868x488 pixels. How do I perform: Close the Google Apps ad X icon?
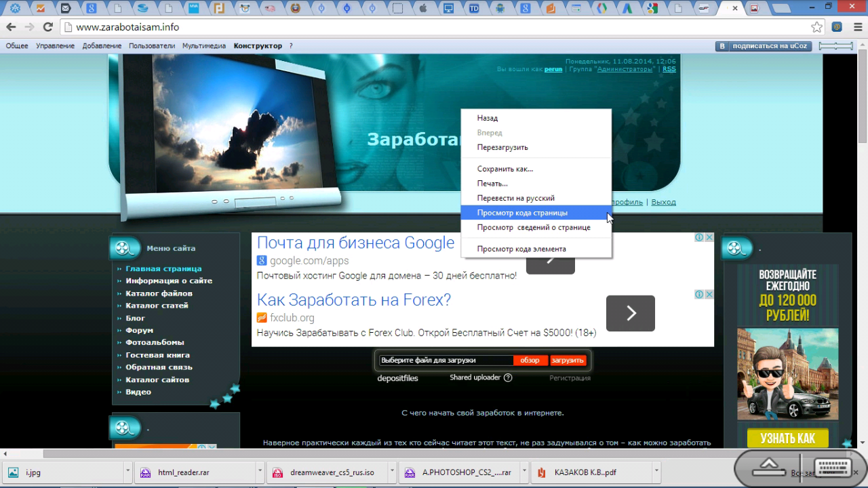click(709, 237)
